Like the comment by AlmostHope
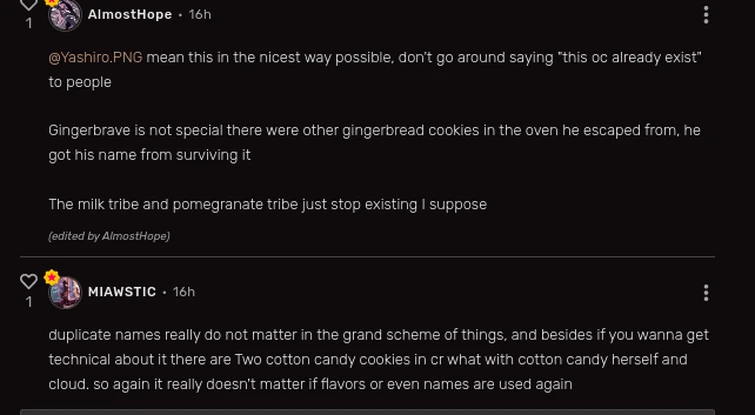755x415 pixels. click(x=28, y=5)
